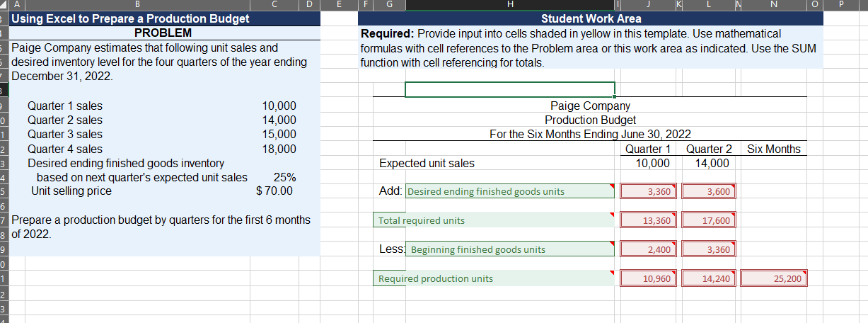Viewport: 868px width, 323px height.
Task: Click the Quarter 2 desired ending value 3,600
Action: point(708,191)
